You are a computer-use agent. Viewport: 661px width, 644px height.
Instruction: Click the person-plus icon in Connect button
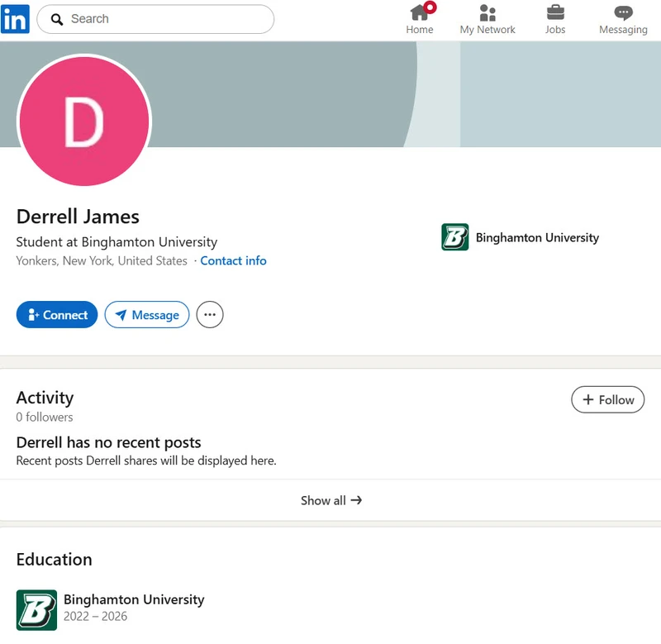point(33,315)
